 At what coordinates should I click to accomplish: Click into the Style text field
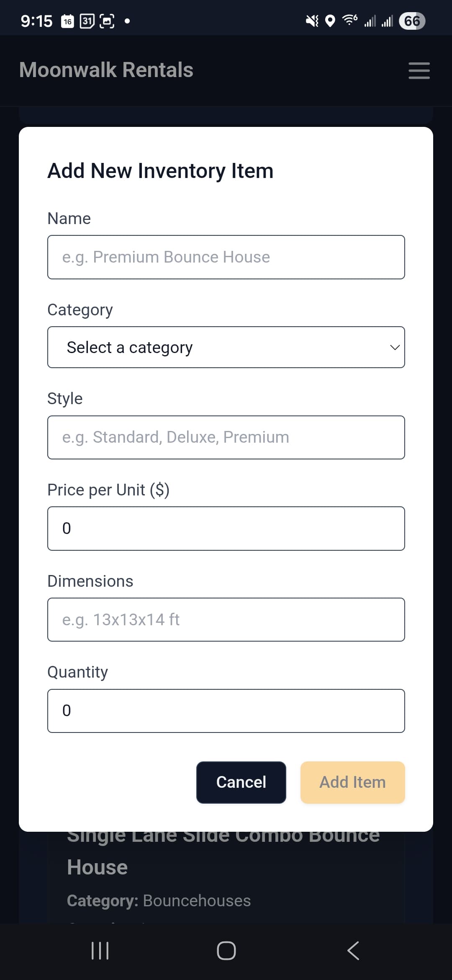(226, 437)
